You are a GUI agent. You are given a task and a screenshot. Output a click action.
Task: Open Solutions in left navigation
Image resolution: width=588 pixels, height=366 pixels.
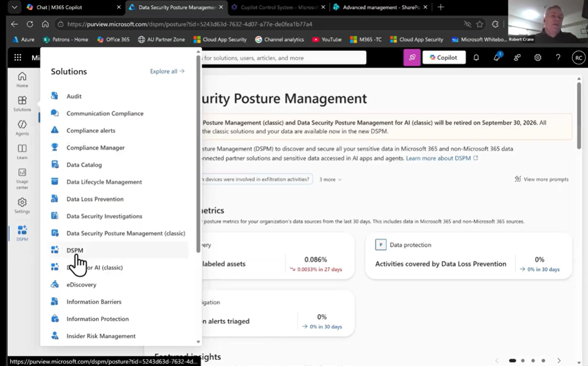(22, 103)
